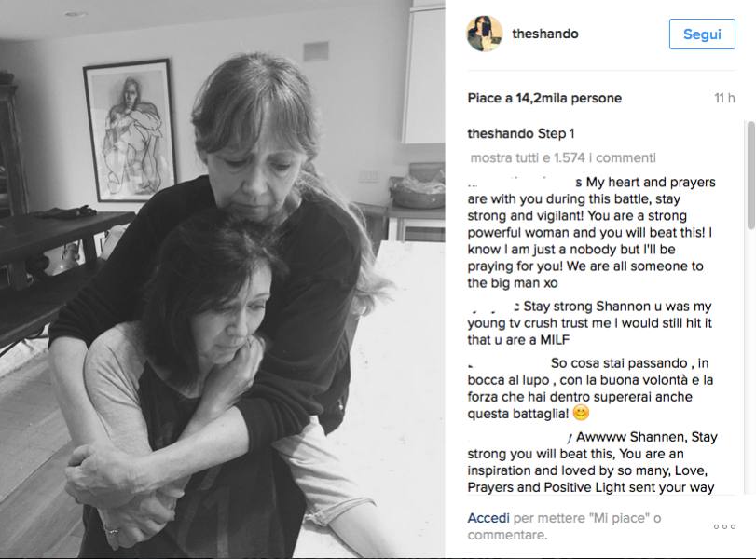
Task: Click the smiling emoji after questa battaglia
Action: click(x=581, y=413)
